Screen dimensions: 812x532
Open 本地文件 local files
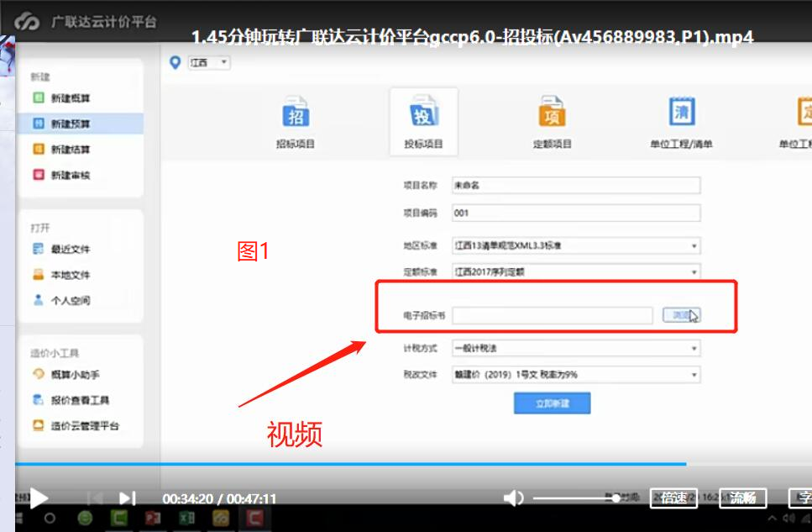tap(61, 275)
